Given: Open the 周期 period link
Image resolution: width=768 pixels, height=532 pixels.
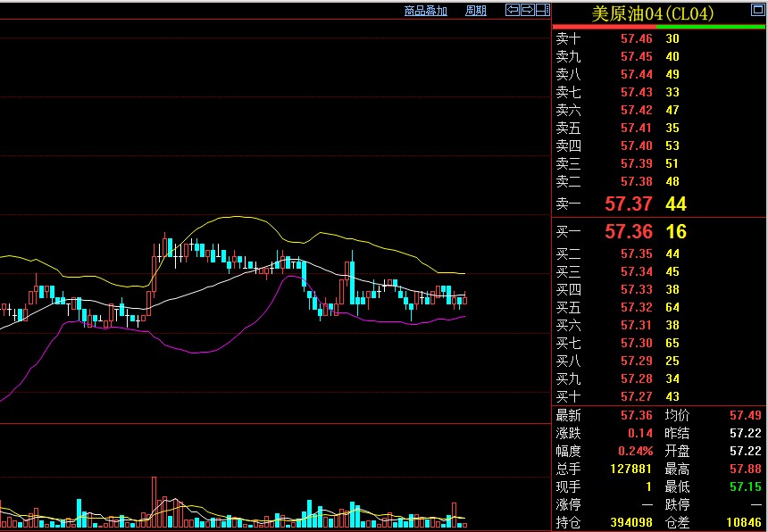Looking at the screenshot, I should coord(476,11).
